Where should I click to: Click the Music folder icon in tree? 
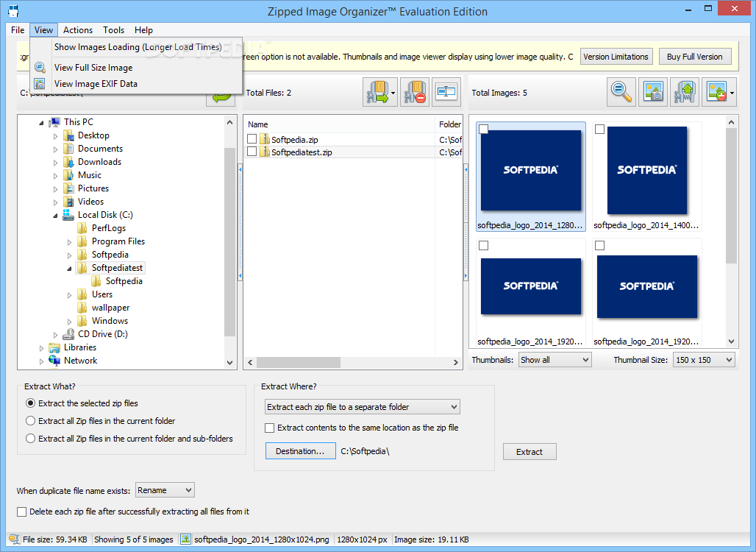pyautogui.click(x=68, y=175)
